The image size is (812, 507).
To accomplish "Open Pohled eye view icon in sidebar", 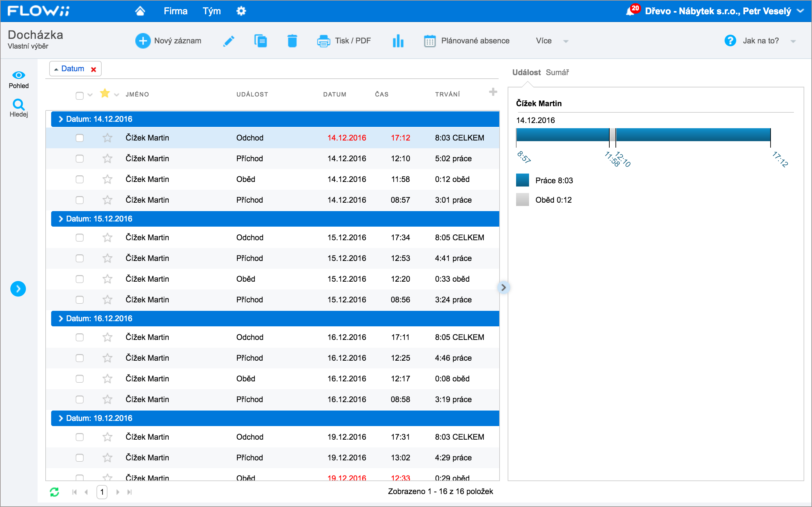I will pos(18,75).
